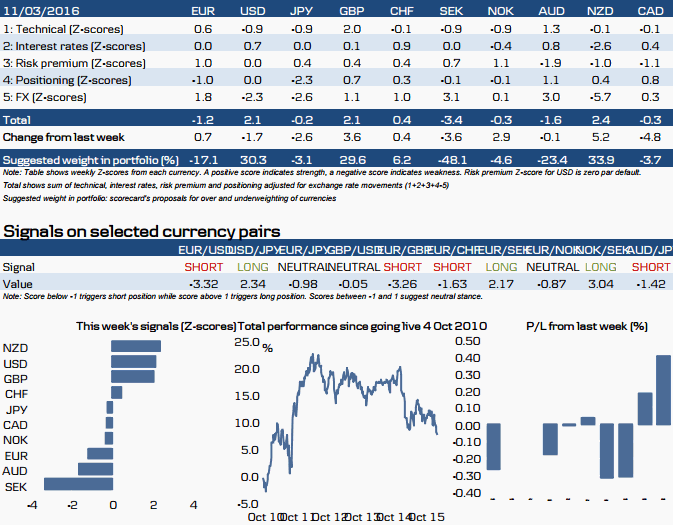The width and height of the screenshot is (673, 525).
Task: Click the 33.9 suggested weight value for NZD
Action: point(598,159)
